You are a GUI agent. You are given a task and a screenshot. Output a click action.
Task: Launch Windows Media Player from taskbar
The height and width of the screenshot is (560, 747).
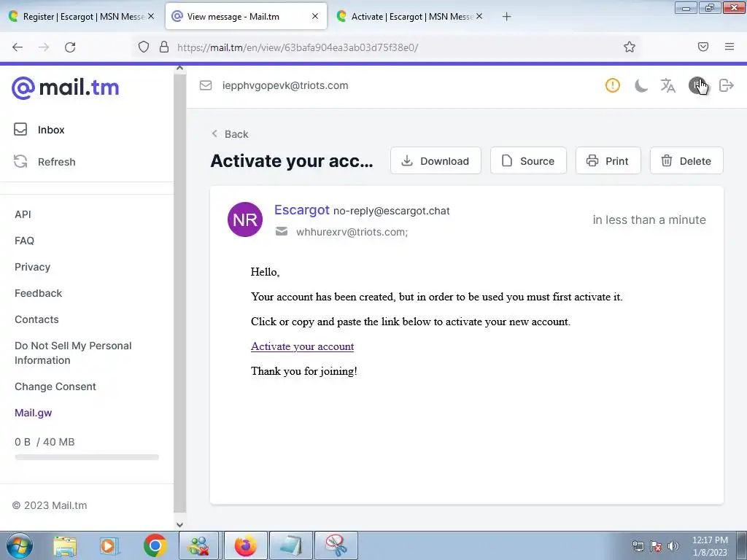(x=109, y=545)
